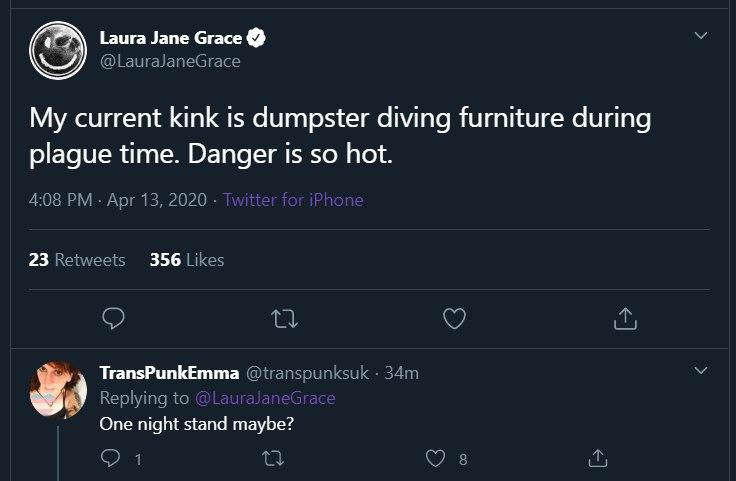View the 23 Retweets list

click(x=77, y=260)
